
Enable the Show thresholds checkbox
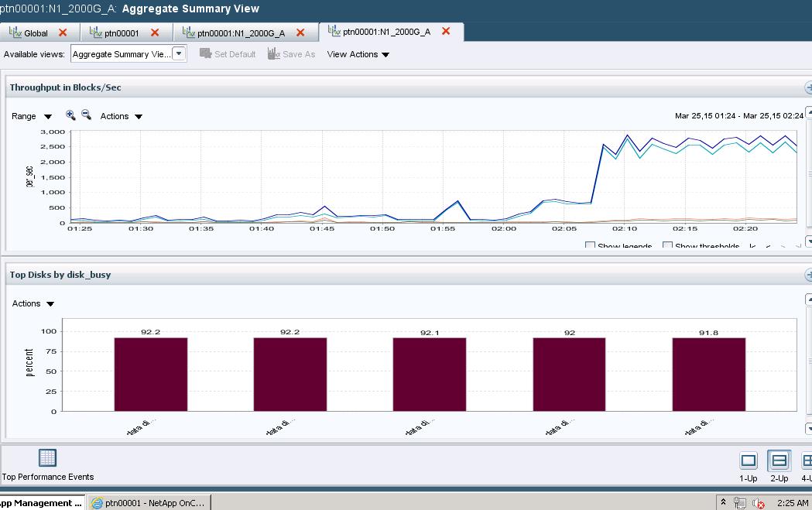[667, 247]
